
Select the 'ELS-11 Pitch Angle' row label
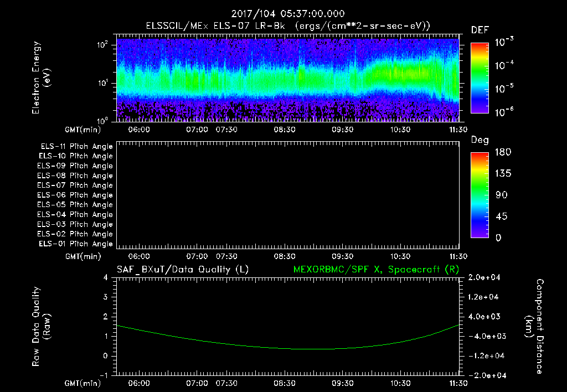(76, 147)
